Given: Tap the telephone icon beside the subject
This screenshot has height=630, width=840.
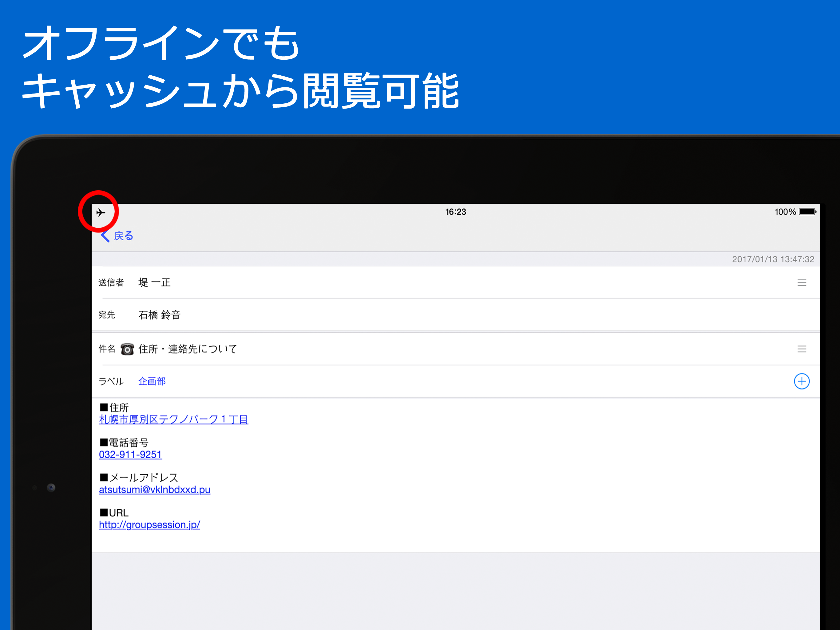Looking at the screenshot, I should pos(127,349).
